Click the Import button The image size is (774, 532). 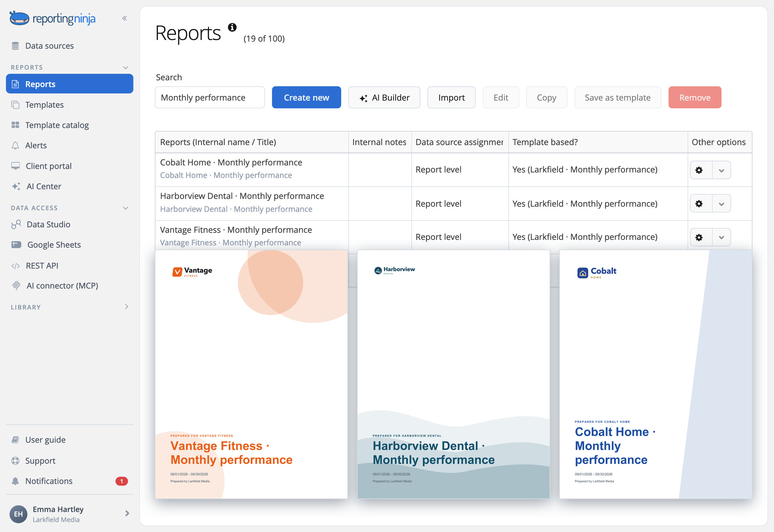pyautogui.click(x=451, y=97)
